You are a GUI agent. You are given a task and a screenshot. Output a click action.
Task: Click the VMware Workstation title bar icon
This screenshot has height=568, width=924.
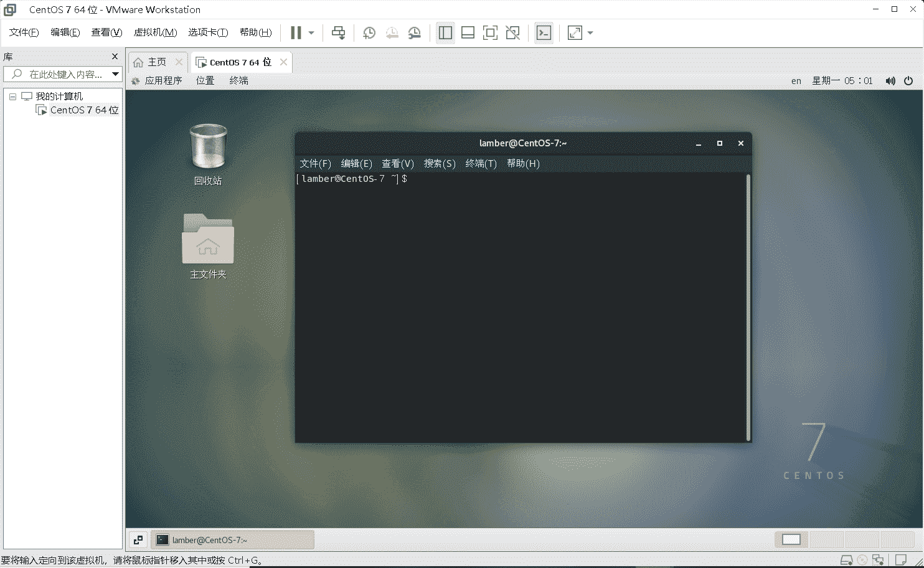click(x=10, y=9)
